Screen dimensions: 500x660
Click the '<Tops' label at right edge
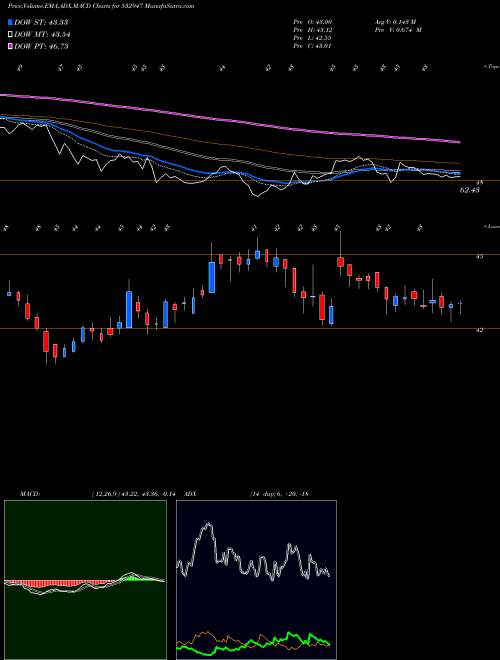[491, 67]
